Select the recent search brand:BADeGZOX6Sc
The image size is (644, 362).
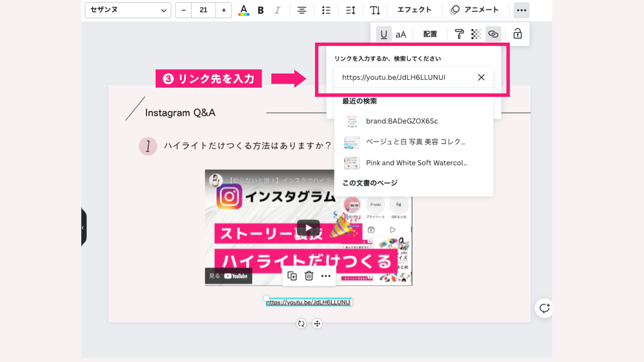[x=402, y=121]
